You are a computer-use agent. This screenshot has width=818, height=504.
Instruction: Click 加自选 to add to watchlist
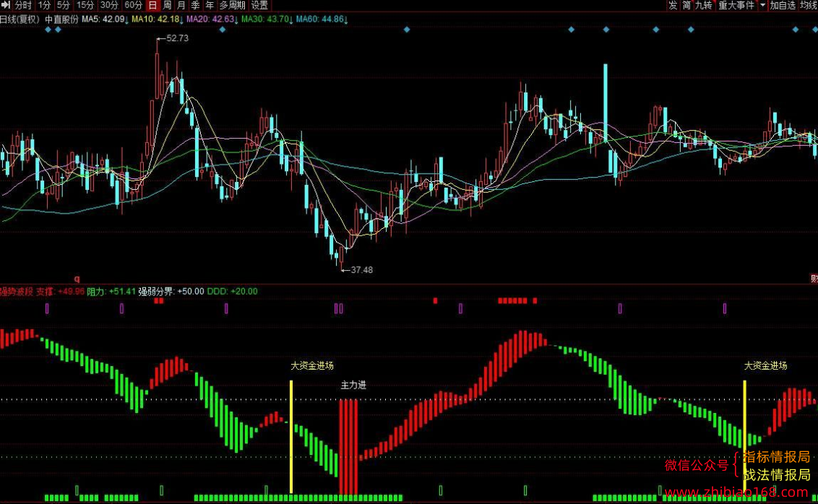coord(783,5)
